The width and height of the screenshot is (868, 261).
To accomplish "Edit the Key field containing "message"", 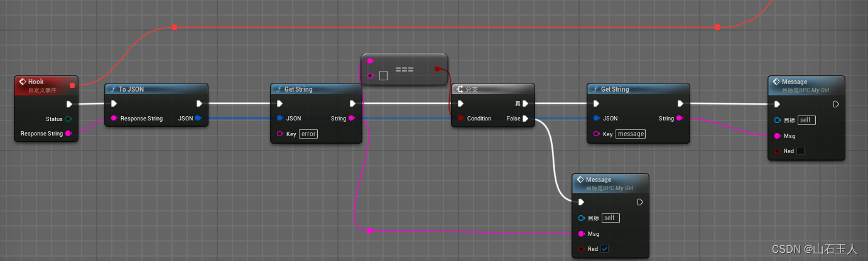I will (x=631, y=134).
